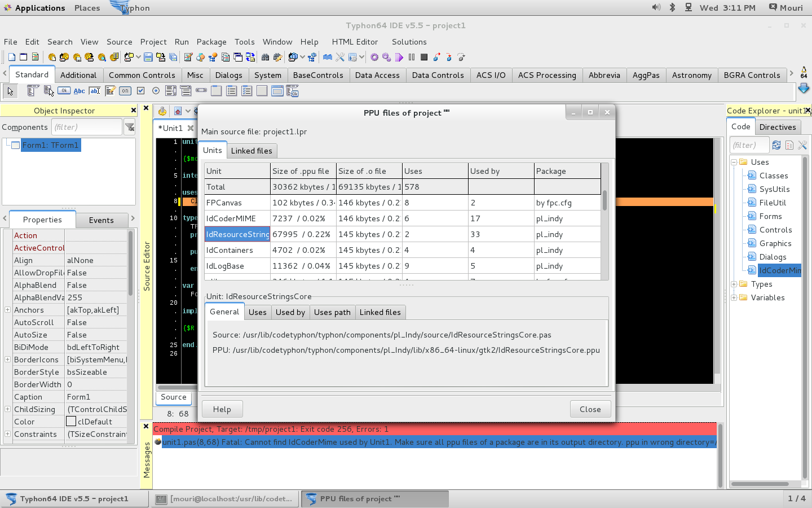Select the IdCoderMIME row in units table
812x508 pixels.
click(403, 218)
